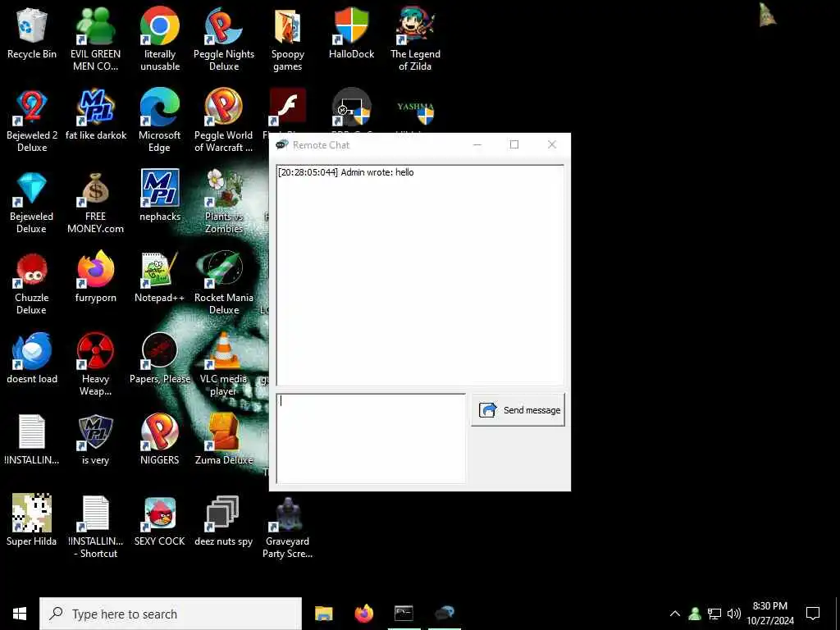Click the green person tray icon
Screen dimensions: 840x630
pyautogui.click(x=695, y=614)
